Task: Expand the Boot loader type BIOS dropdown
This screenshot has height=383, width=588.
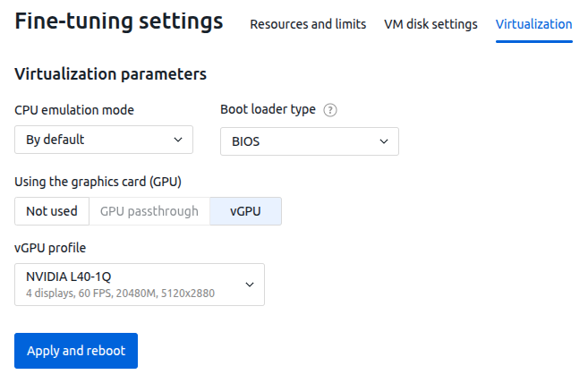Action: tap(310, 141)
